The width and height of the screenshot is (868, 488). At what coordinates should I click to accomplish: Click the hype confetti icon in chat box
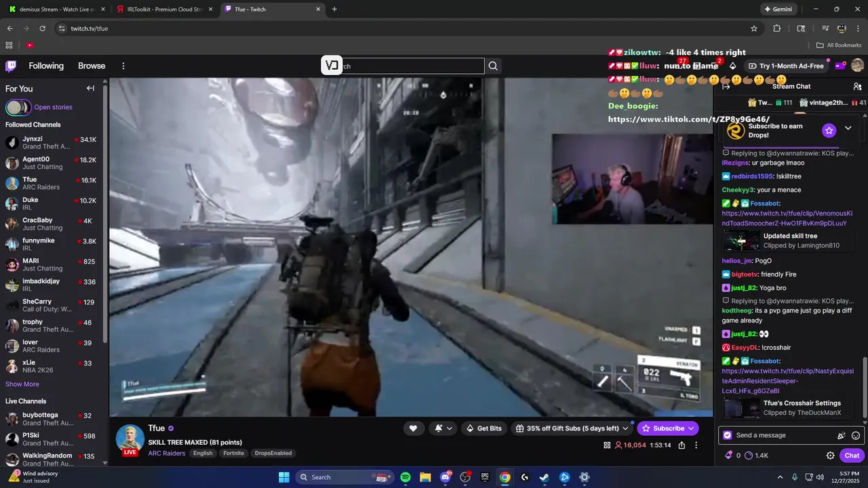(842, 435)
